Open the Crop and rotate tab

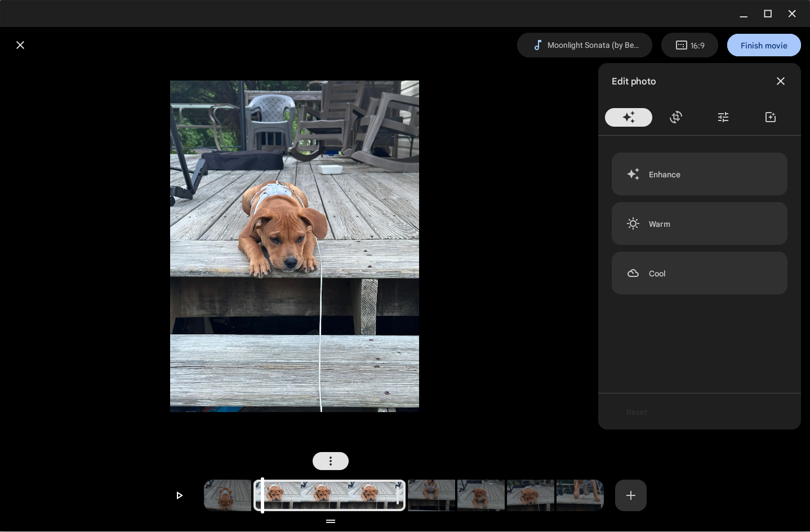(676, 117)
